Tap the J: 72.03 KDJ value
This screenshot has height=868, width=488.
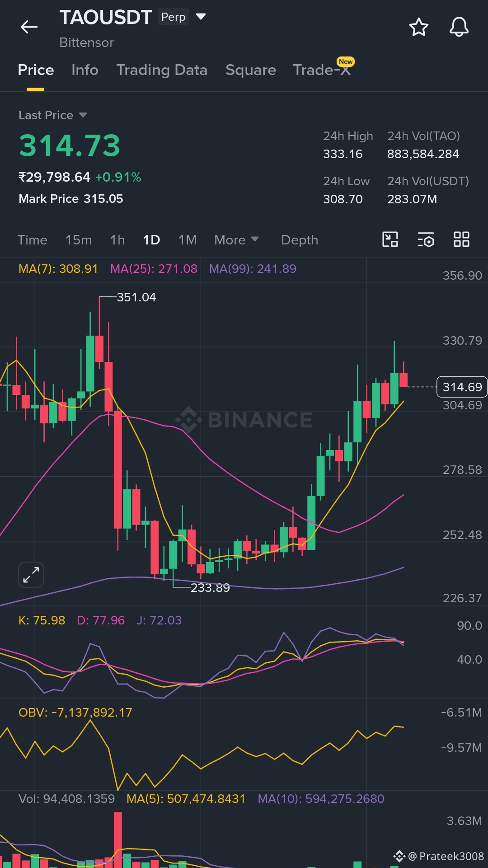[x=159, y=620]
